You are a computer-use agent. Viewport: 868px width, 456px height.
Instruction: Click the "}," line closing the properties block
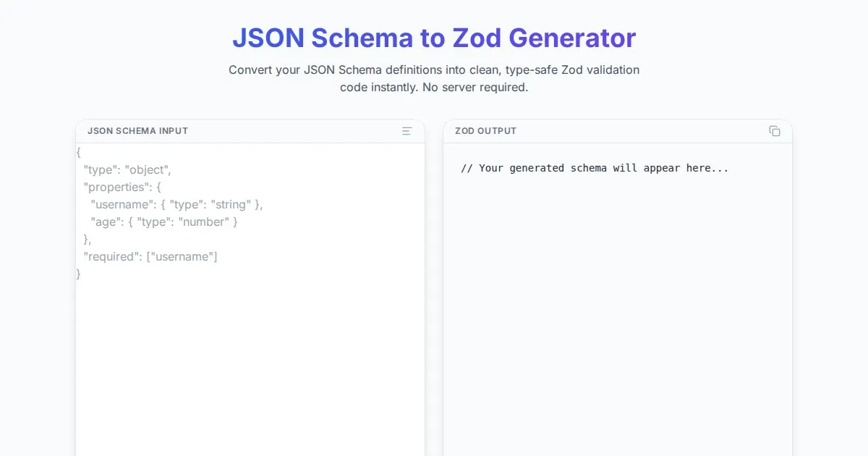pos(88,240)
